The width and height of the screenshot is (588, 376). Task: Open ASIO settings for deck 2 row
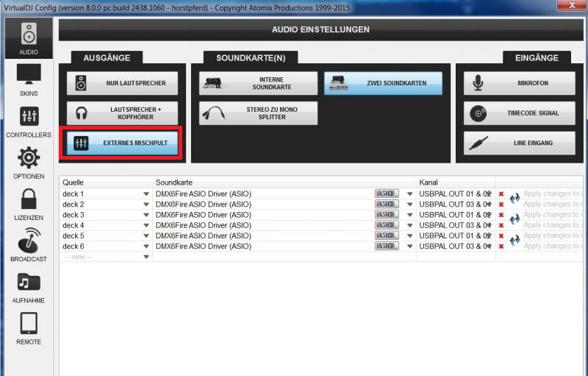coord(387,204)
